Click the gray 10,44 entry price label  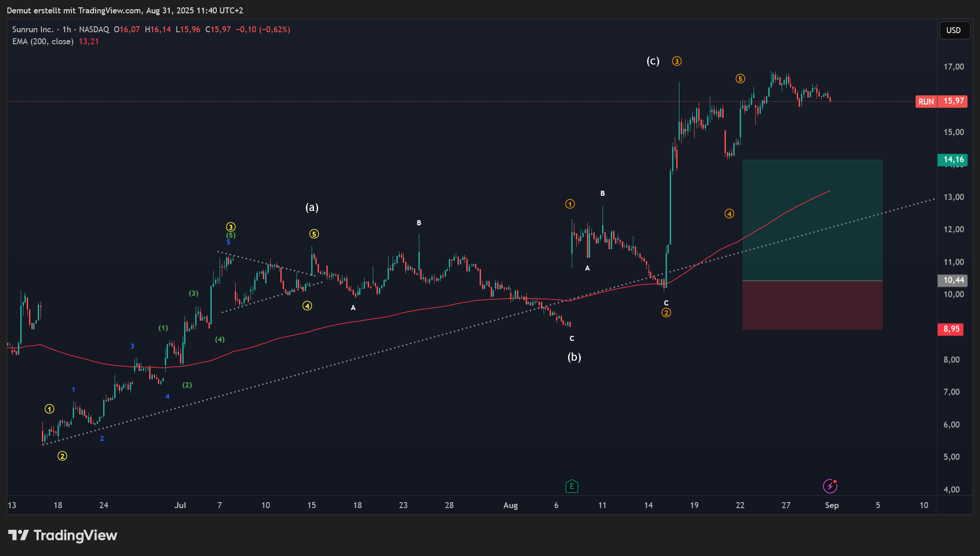(x=953, y=280)
